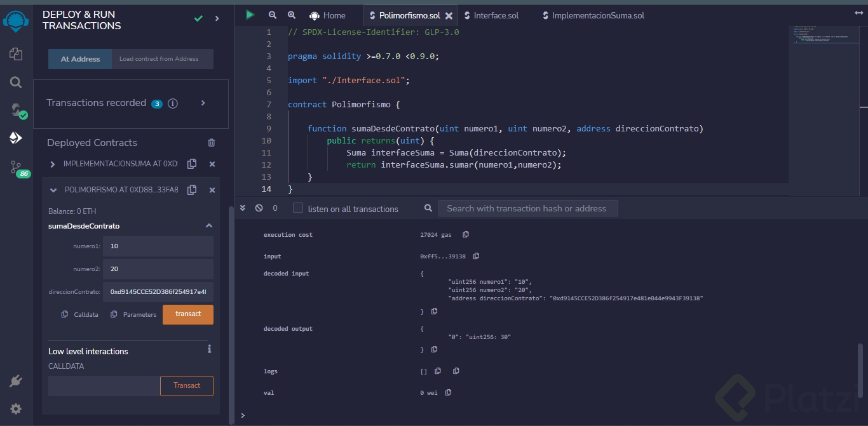Click the At Address button
The height and width of the screenshot is (426, 868).
pos(80,59)
